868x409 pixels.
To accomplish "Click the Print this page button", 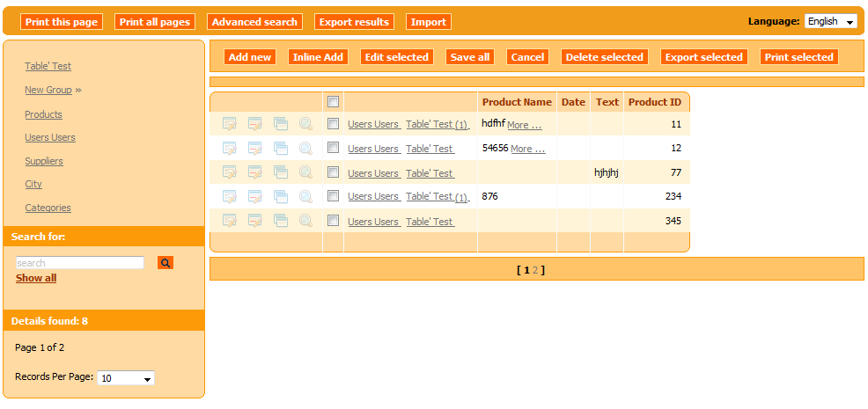I will point(62,22).
